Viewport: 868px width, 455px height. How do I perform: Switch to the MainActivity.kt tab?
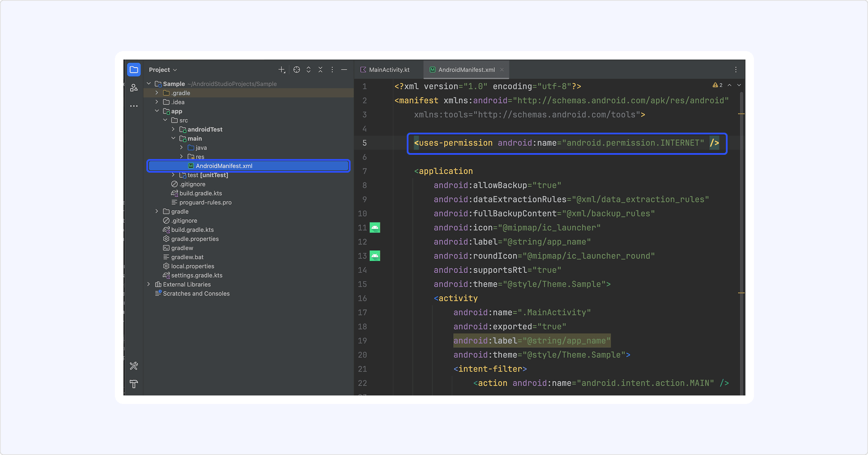[x=385, y=70]
